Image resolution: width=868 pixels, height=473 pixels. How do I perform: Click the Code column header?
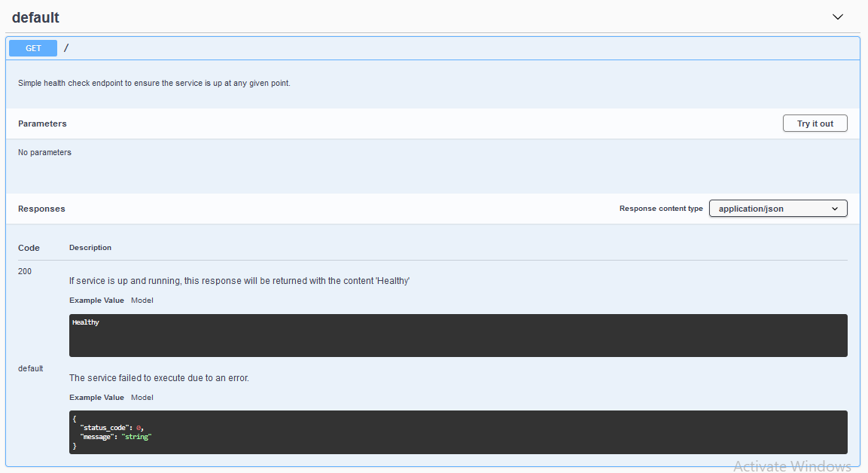coord(29,248)
